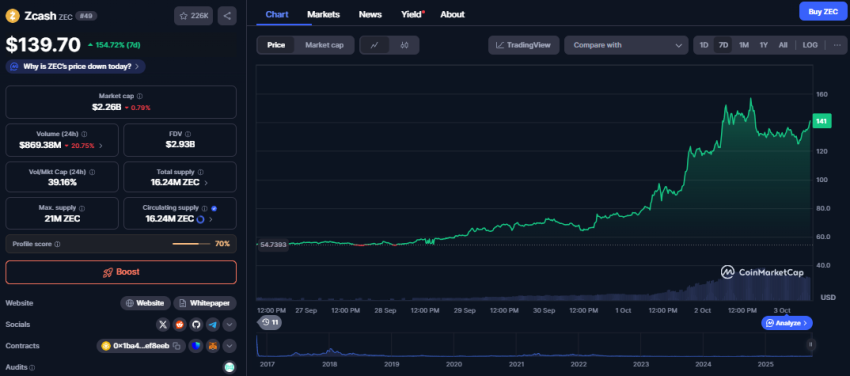Copy the contract address icon
850x376 pixels.
point(176,346)
